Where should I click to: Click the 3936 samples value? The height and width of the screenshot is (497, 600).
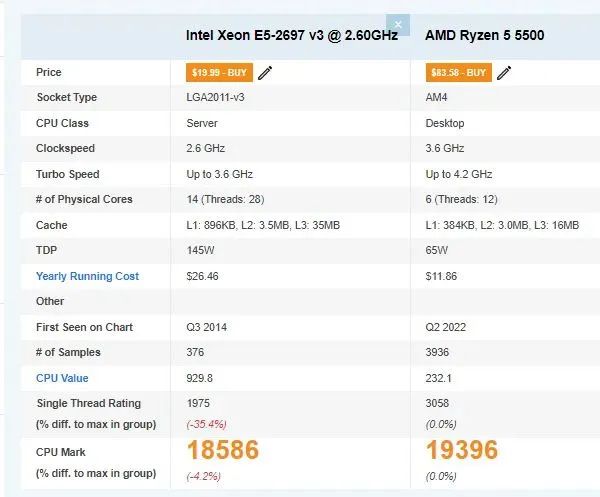click(437, 352)
